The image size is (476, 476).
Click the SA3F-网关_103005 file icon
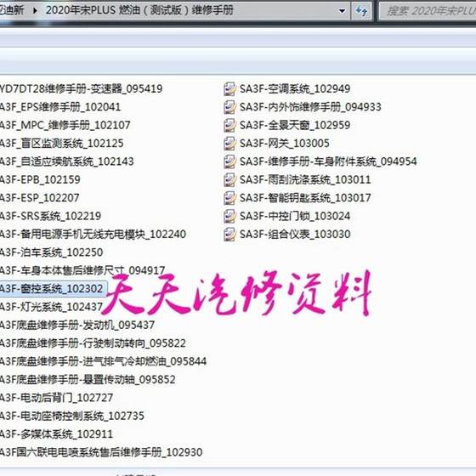click(x=229, y=144)
